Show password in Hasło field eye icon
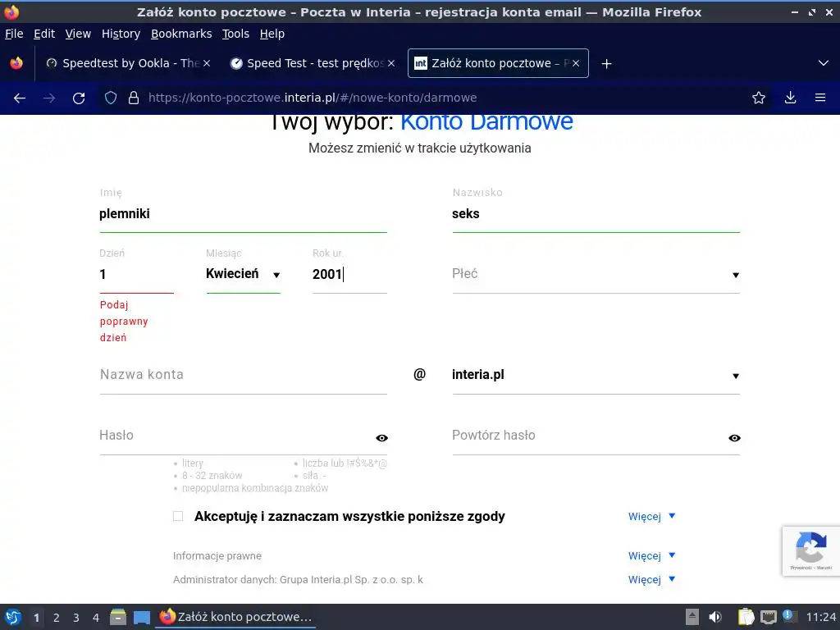 coord(381,438)
